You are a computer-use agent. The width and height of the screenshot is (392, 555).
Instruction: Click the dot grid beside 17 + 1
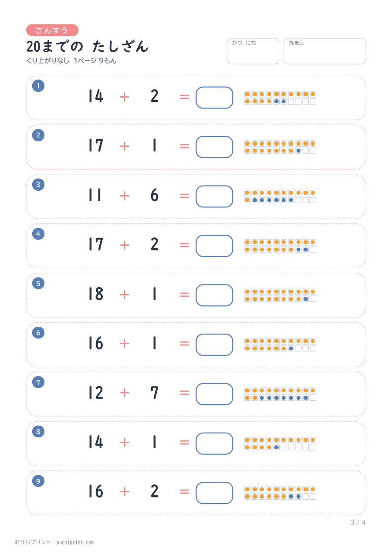(x=280, y=147)
